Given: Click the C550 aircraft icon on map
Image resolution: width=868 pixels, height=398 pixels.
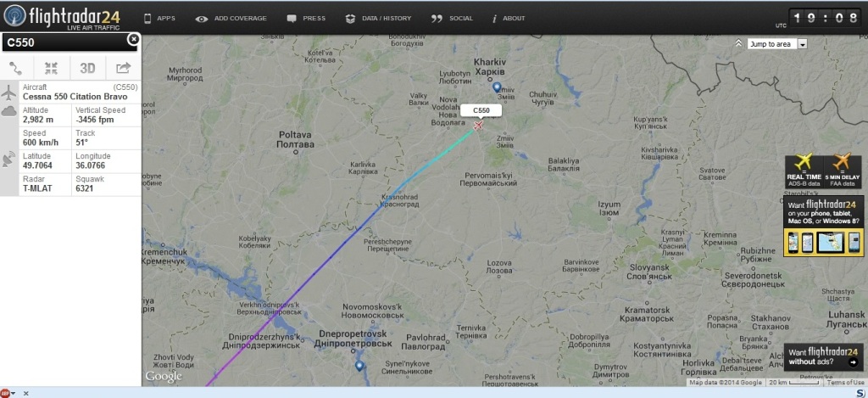Looking at the screenshot, I should point(478,126).
